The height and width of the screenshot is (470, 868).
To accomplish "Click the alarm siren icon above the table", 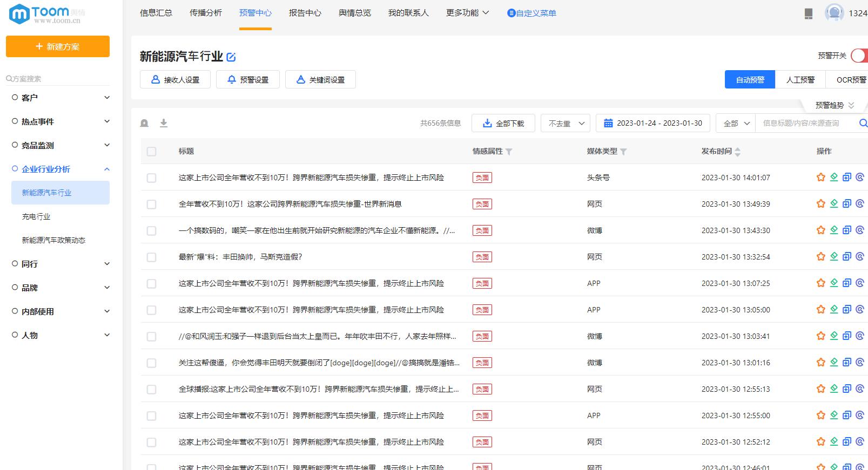I will [144, 123].
